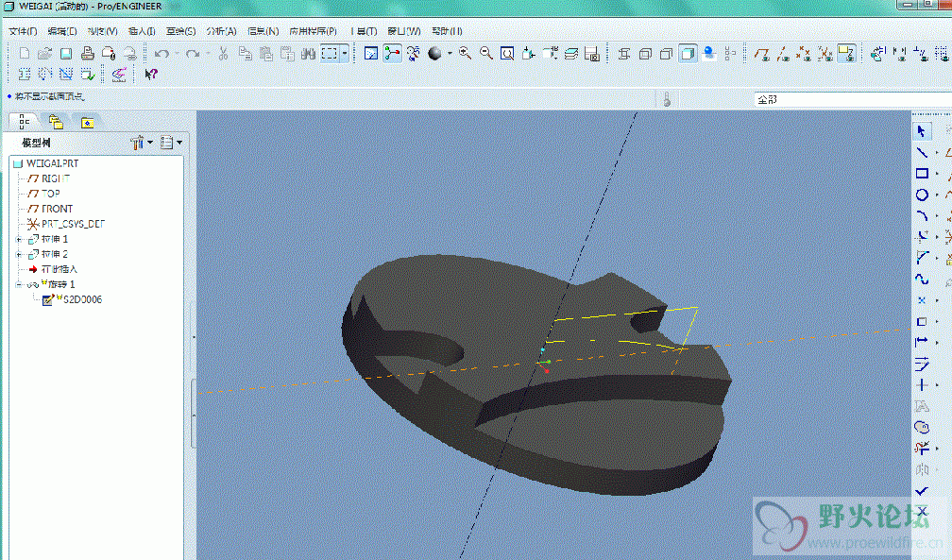Image resolution: width=952 pixels, height=560 pixels.
Task: Switch to shaded display mode
Action: coord(688,54)
